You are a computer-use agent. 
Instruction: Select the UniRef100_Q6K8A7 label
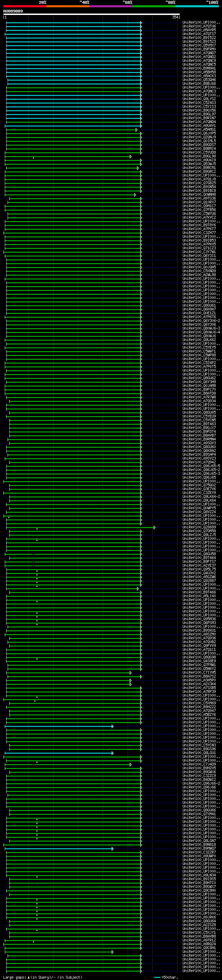tap(199, 309)
